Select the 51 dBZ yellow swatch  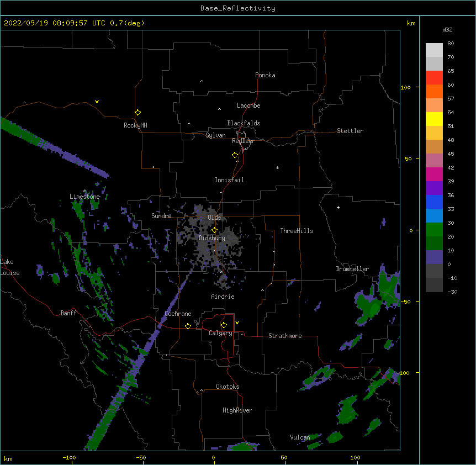tap(434, 119)
